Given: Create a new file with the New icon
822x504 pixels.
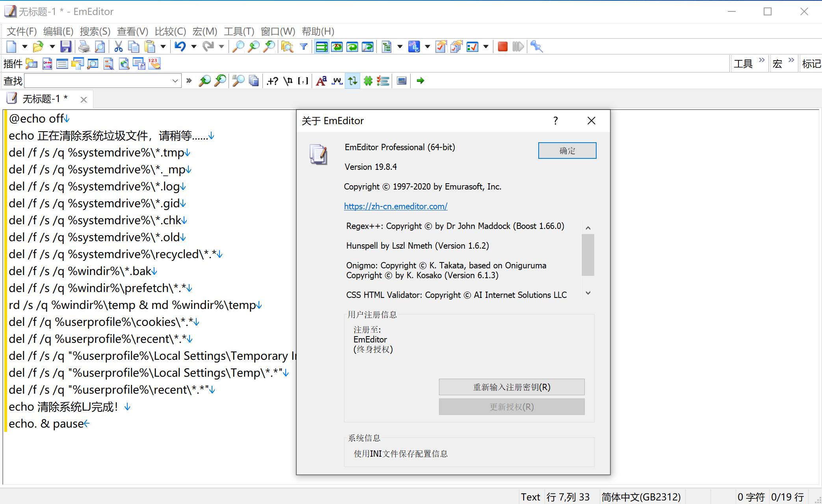Looking at the screenshot, I should point(11,47).
